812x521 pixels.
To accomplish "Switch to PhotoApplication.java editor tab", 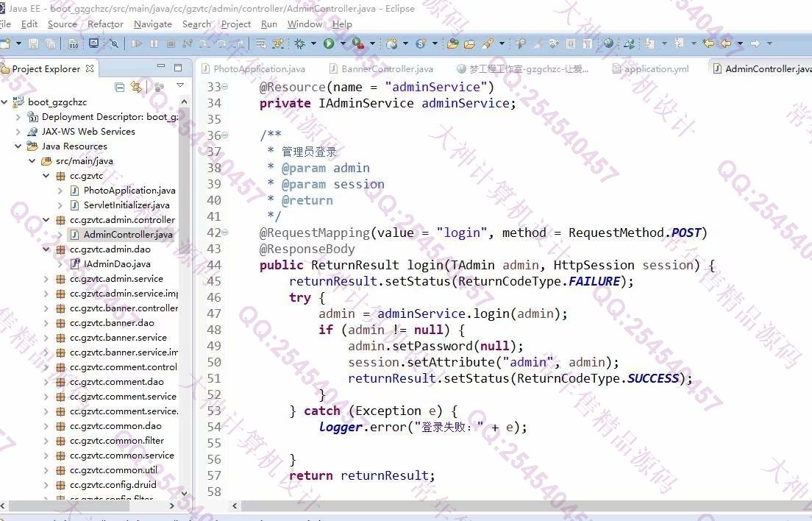I will tap(253, 69).
